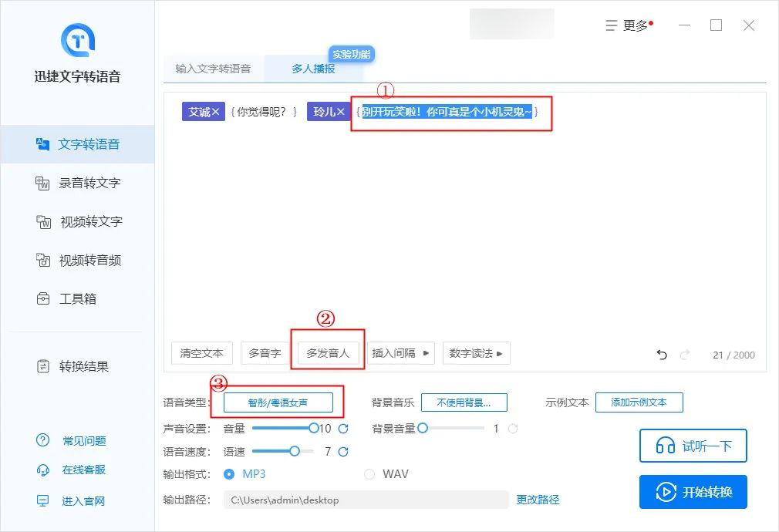Reset the 背景音量 value icon
The height and width of the screenshot is (532, 779).
513,428
